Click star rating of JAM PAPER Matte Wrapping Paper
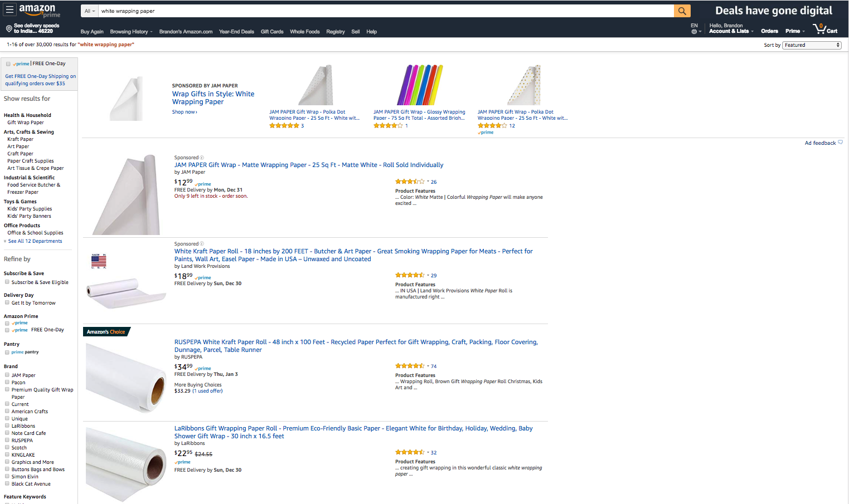The height and width of the screenshot is (504, 849). (x=410, y=182)
